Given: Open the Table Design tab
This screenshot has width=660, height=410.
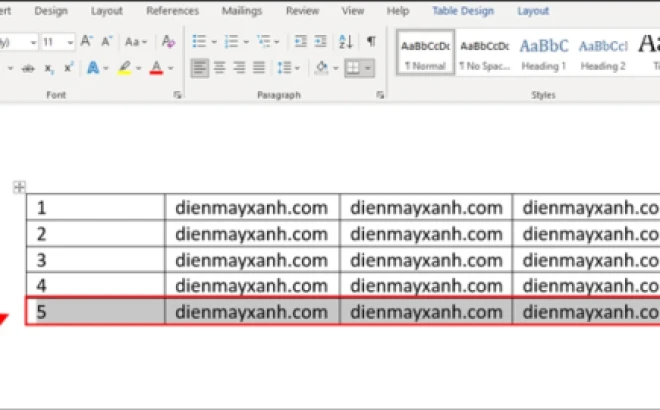Looking at the screenshot, I should click(x=463, y=11).
